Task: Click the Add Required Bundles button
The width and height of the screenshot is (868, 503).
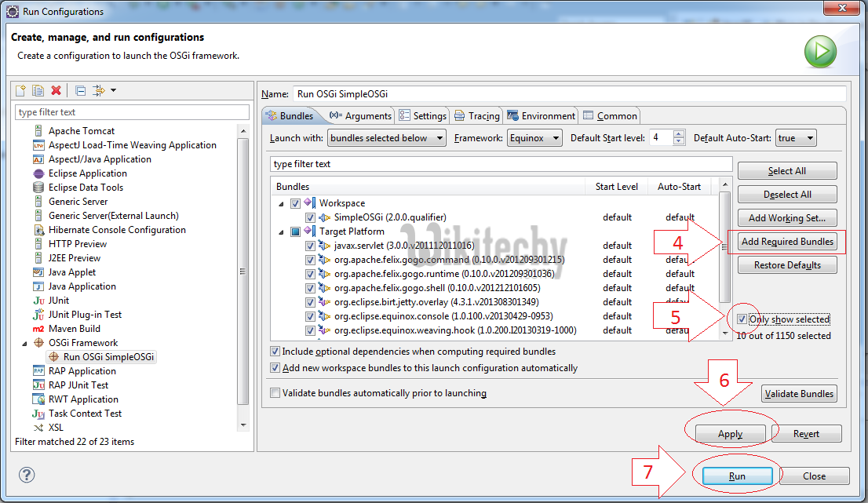Action: (787, 242)
